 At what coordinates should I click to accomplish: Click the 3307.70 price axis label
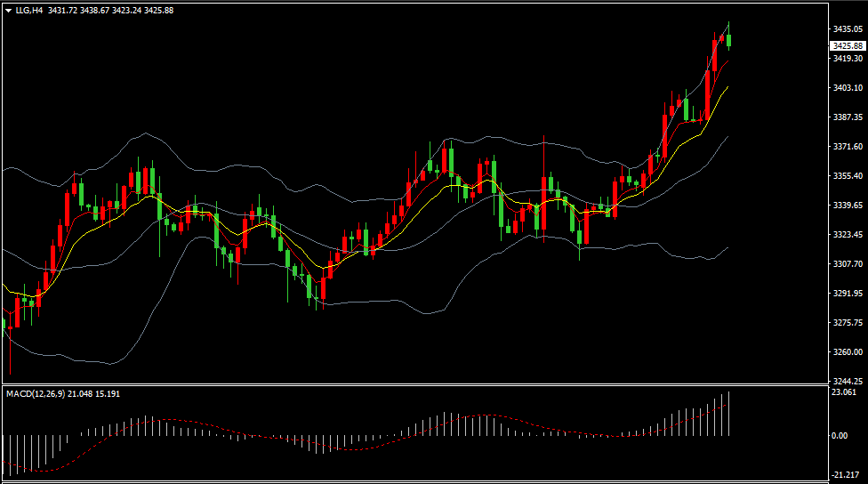tap(848, 263)
